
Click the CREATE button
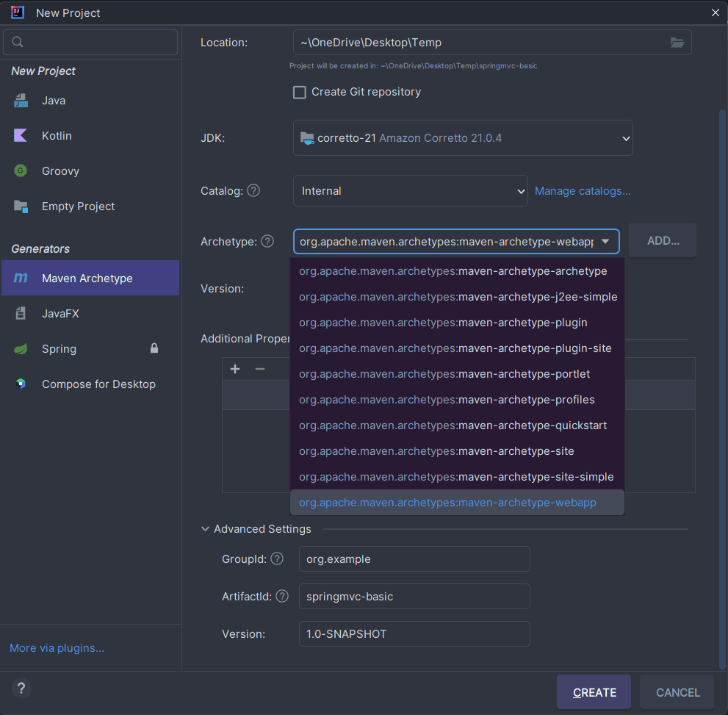pyautogui.click(x=594, y=692)
